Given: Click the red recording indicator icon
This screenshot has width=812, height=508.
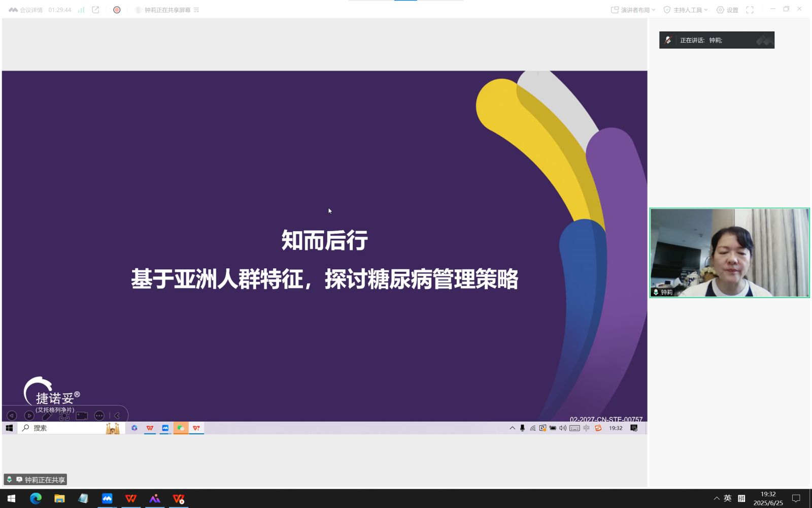Looking at the screenshot, I should pos(117,10).
